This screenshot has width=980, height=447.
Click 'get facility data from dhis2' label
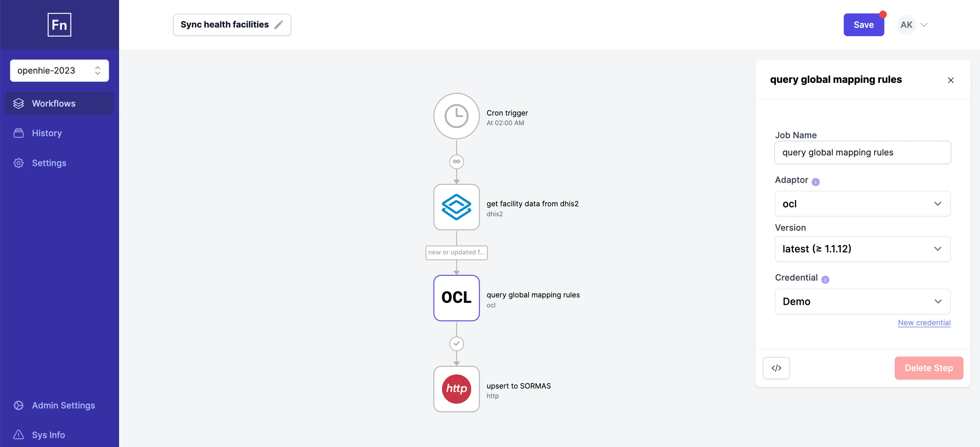[x=532, y=204]
